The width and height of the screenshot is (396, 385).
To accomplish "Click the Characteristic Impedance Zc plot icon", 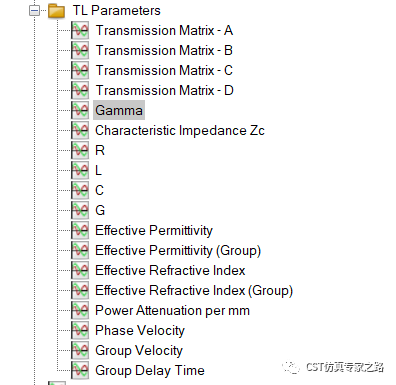I will (80, 130).
